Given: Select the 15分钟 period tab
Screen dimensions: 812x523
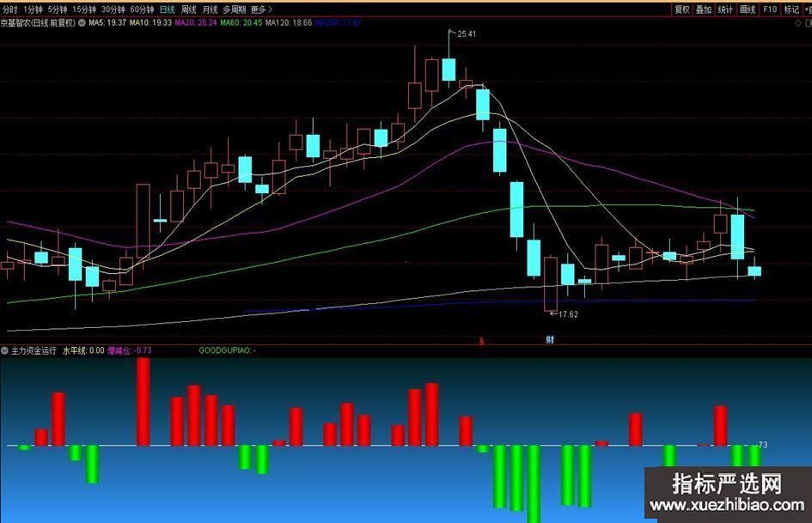Looking at the screenshot, I should point(84,9).
